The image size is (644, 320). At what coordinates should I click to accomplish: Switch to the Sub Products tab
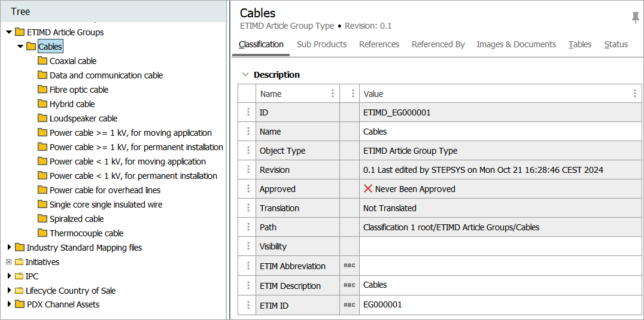point(321,44)
